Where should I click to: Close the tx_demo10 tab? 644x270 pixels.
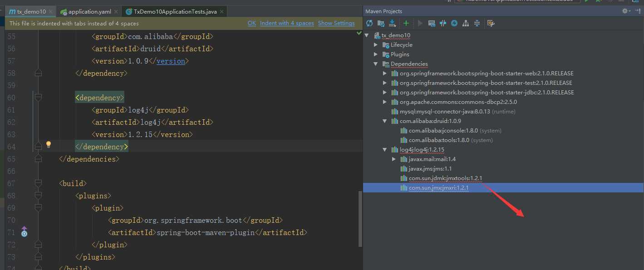pos(50,12)
